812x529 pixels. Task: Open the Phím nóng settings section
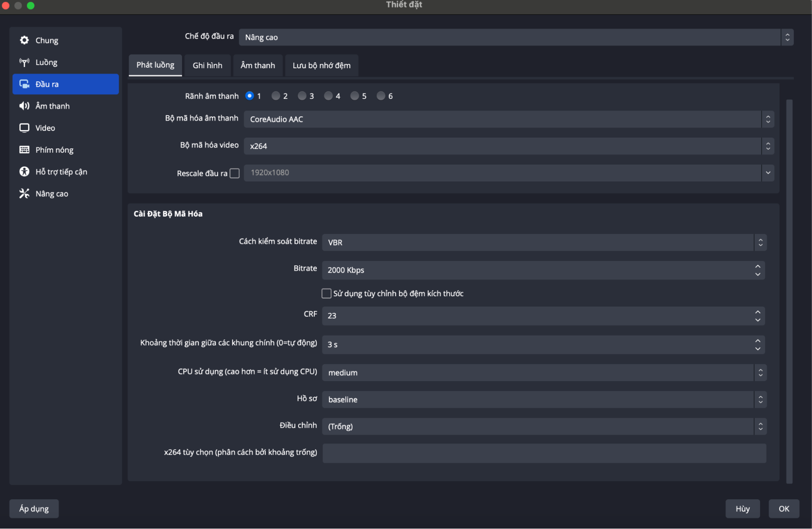coord(65,150)
